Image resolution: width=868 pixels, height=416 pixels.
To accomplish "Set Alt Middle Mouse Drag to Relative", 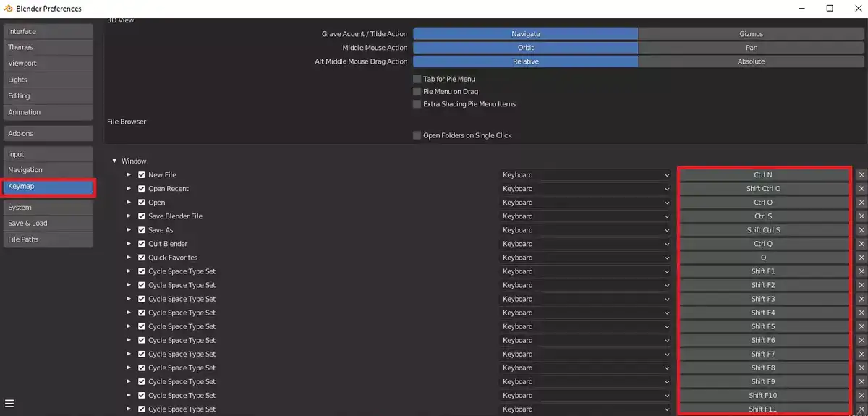I will pyautogui.click(x=526, y=61).
